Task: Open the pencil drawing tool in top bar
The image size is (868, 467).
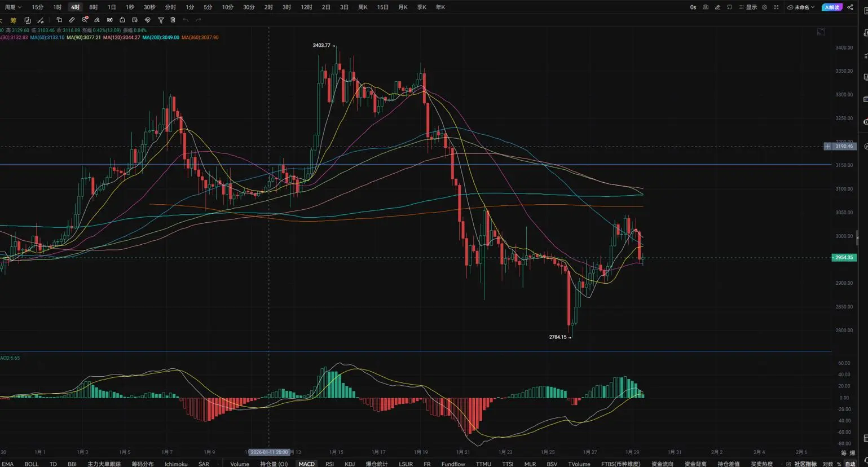Action: pos(717,7)
